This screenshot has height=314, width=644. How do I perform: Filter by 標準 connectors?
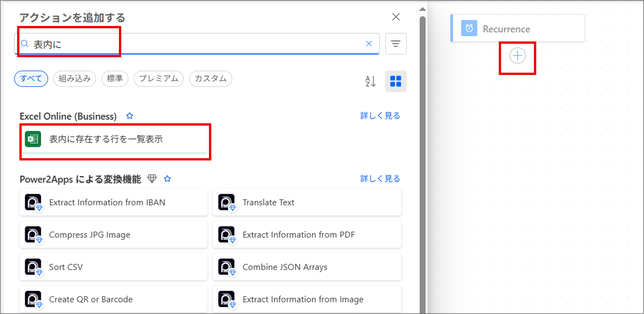(115, 79)
